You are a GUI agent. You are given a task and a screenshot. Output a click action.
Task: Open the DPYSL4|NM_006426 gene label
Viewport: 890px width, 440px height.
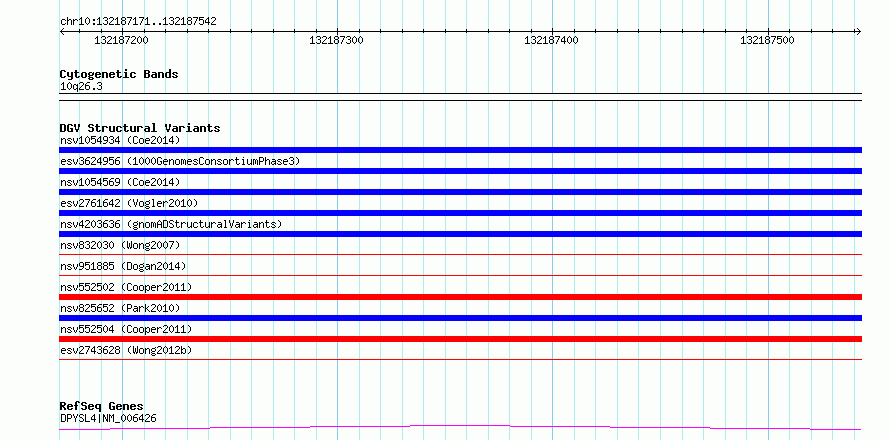click(108, 418)
